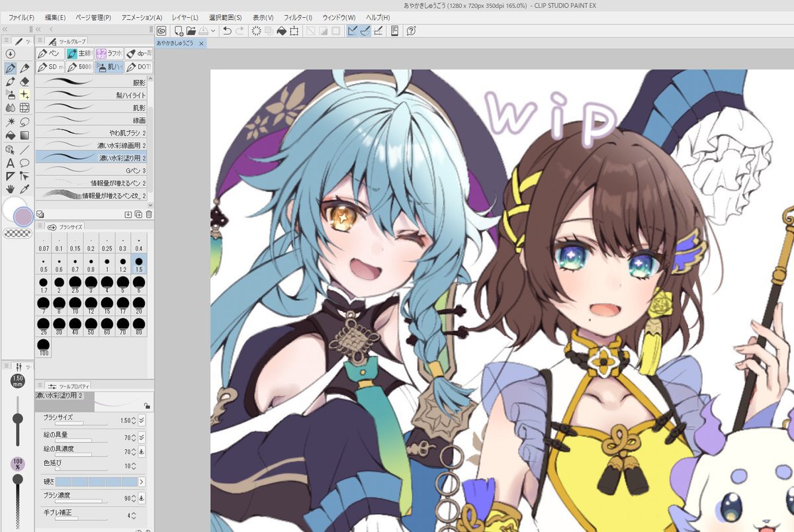Open the 編集(E) menu
794x532 pixels.
click(56, 17)
